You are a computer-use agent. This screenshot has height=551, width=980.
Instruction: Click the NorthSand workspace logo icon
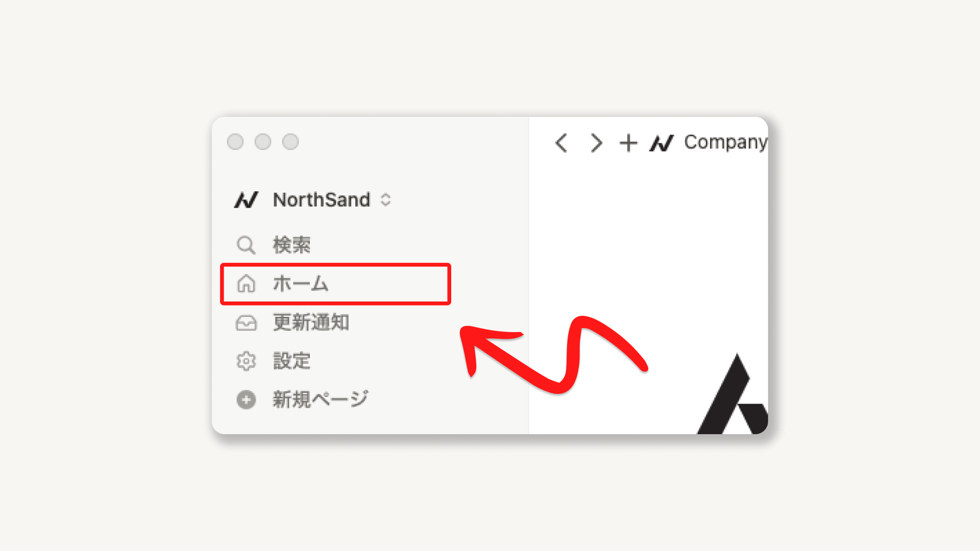(246, 199)
